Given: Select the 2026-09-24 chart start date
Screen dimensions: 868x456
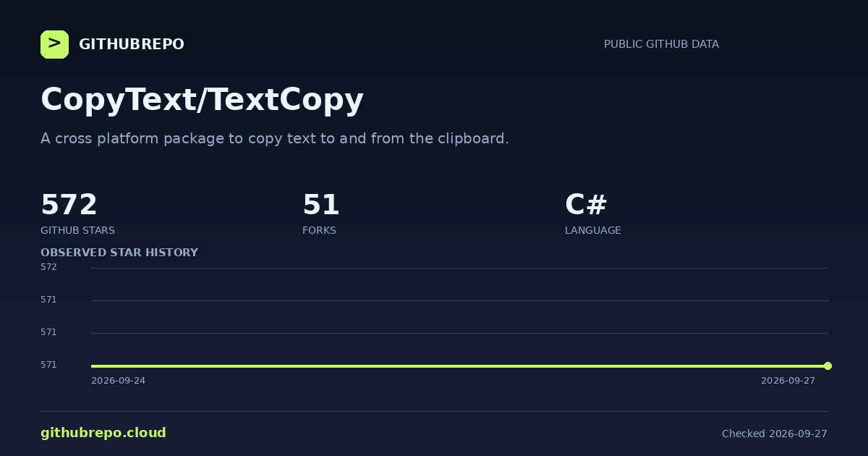Looking at the screenshot, I should tap(118, 381).
